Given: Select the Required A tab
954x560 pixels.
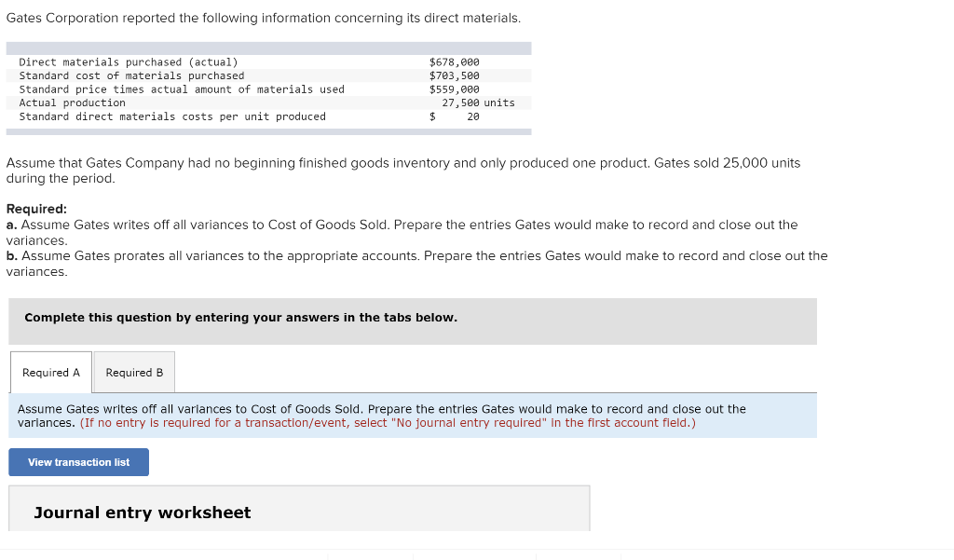Looking at the screenshot, I should click(50, 372).
